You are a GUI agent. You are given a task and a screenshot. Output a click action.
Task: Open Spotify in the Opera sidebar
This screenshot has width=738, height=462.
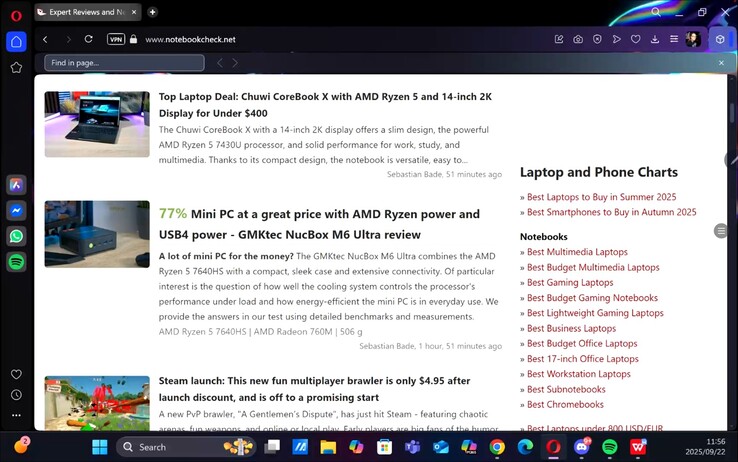pos(16,262)
